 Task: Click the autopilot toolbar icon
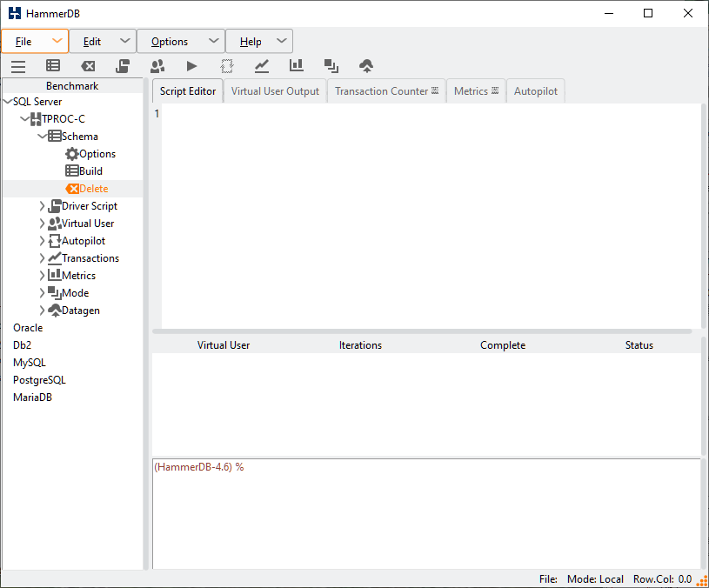pos(226,66)
